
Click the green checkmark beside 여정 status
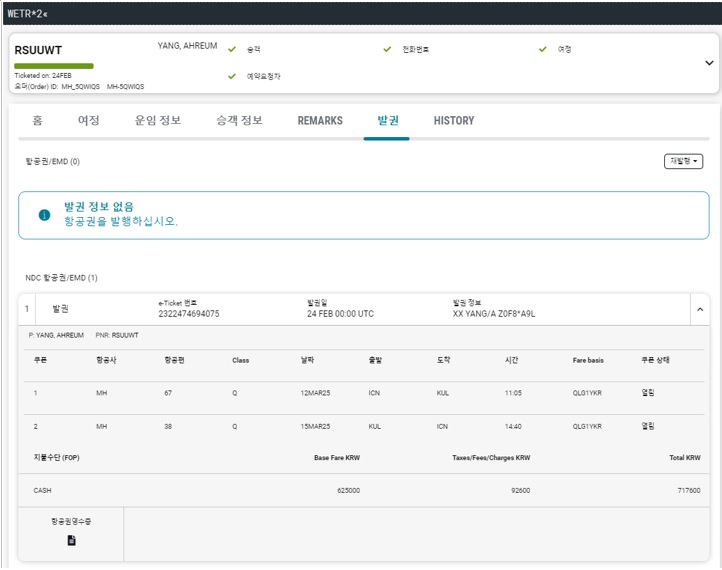click(543, 49)
